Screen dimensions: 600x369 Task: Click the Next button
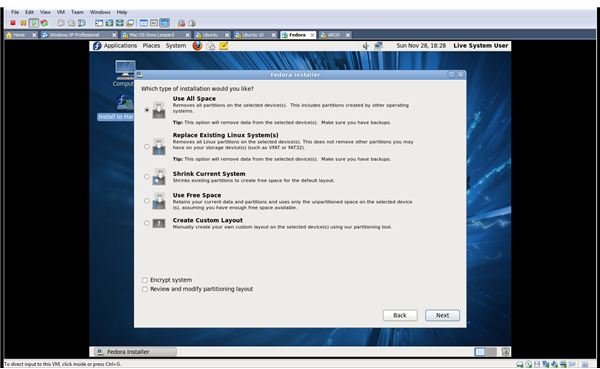442,315
